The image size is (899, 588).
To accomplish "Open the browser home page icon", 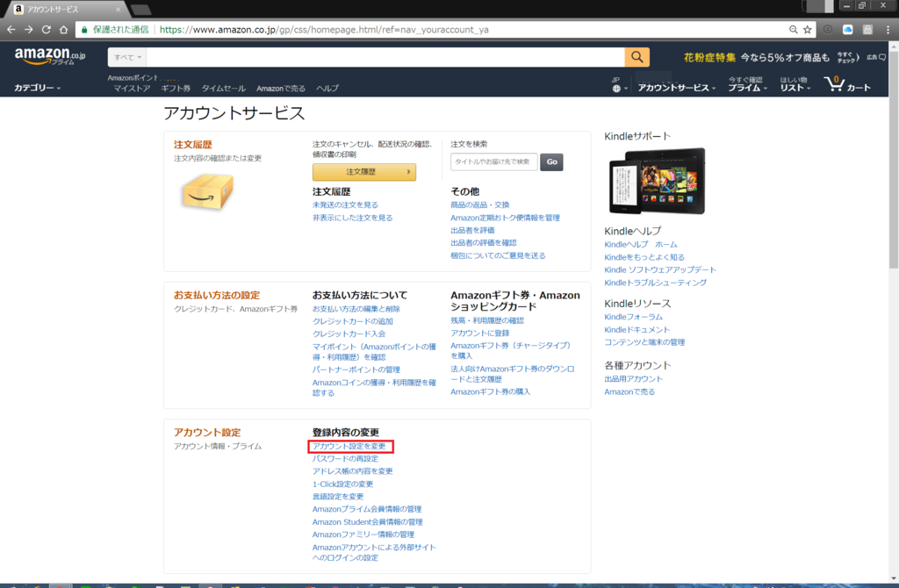I will (x=63, y=29).
